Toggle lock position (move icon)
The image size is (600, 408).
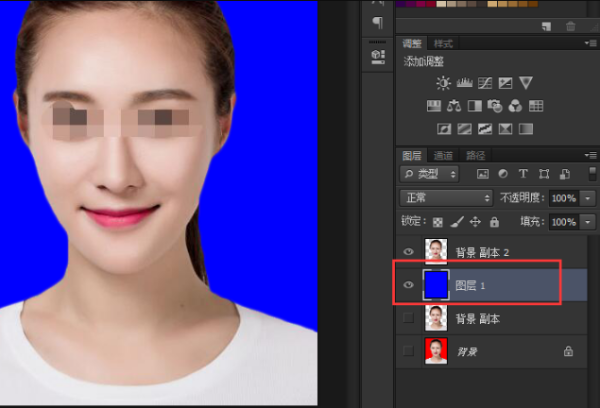(x=475, y=222)
